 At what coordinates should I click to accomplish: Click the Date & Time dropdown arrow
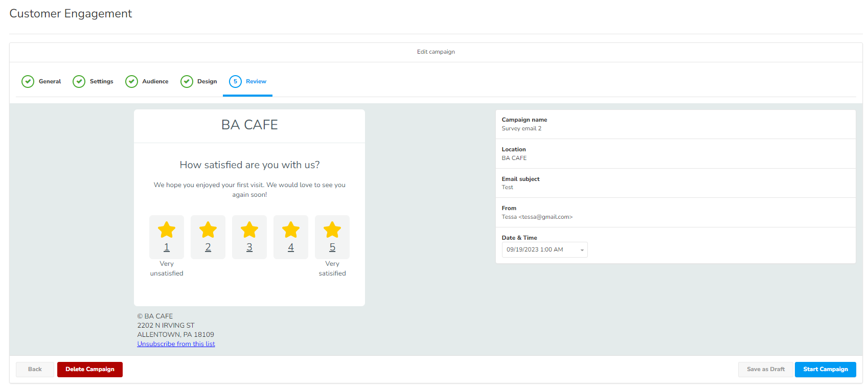coord(582,250)
